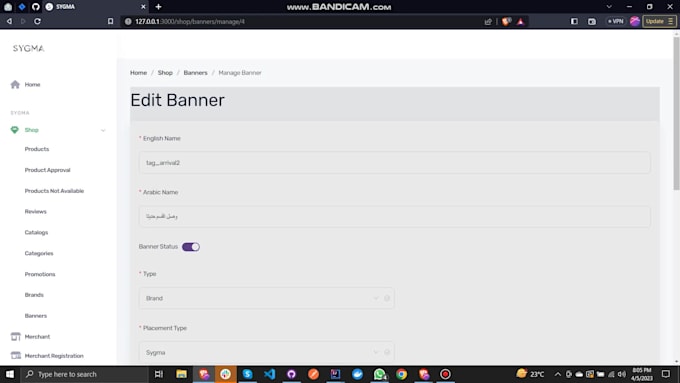Reload the page with refresh icon
Viewport: 680px width, 383px height.
click(37, 21)
